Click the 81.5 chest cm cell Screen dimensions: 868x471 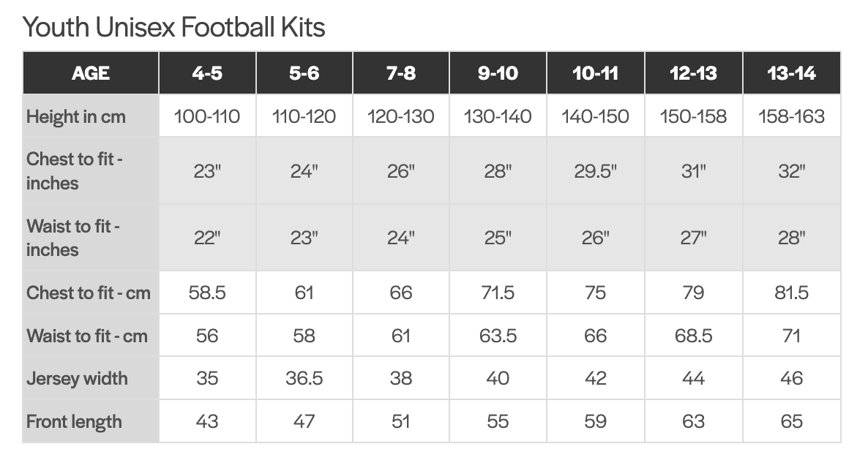coord(791,293)
